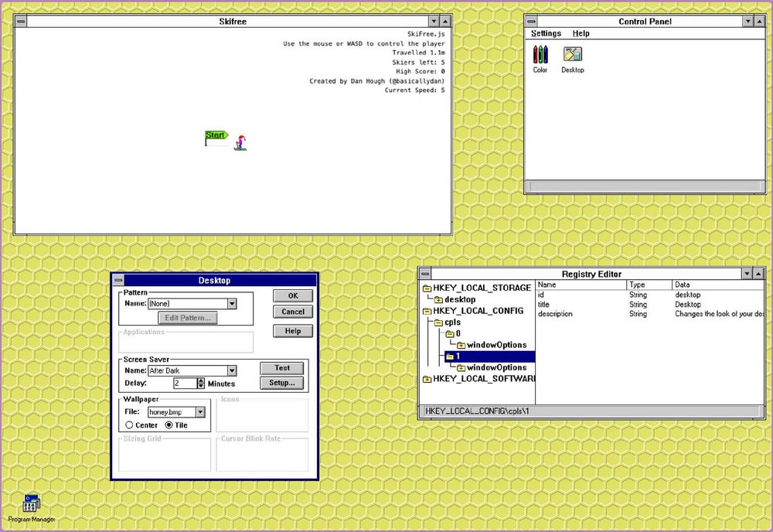Increase the screen saver delay minutes
The image size is (773, 532).
click(x=201, y=380)
